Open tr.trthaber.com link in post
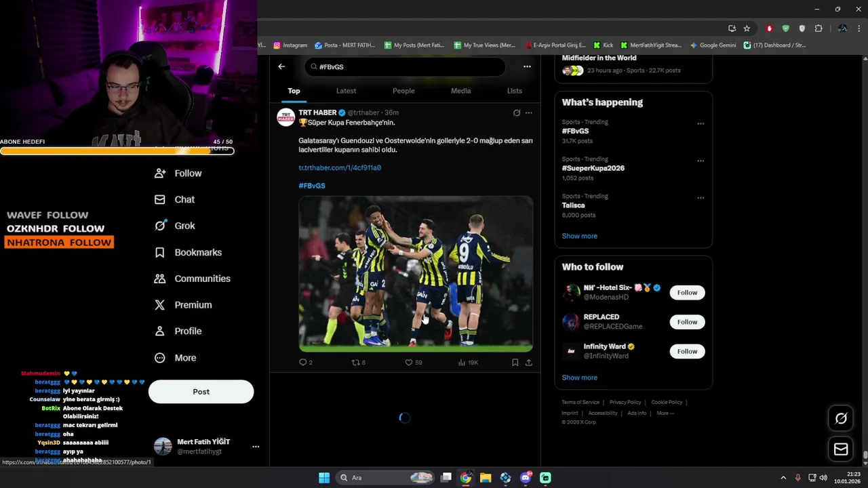The image size is (868, 488). pyautogui.click(x=340, y=167)
